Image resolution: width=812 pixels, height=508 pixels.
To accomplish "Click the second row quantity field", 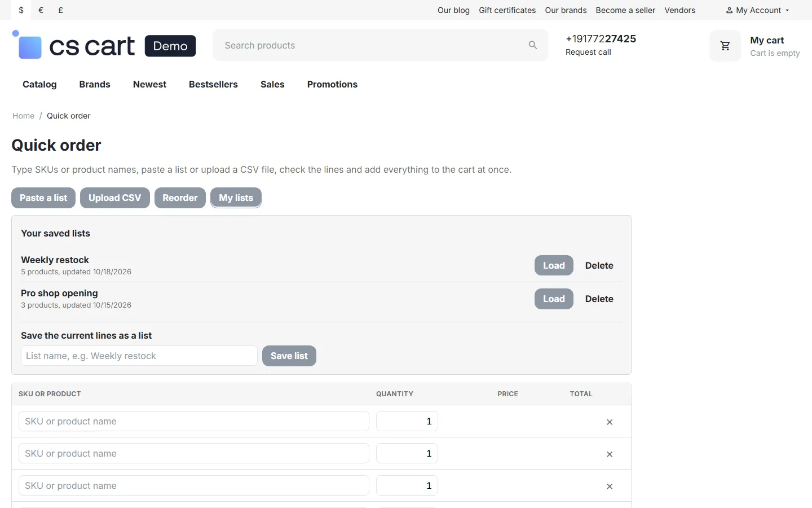I will click(407, 453).
